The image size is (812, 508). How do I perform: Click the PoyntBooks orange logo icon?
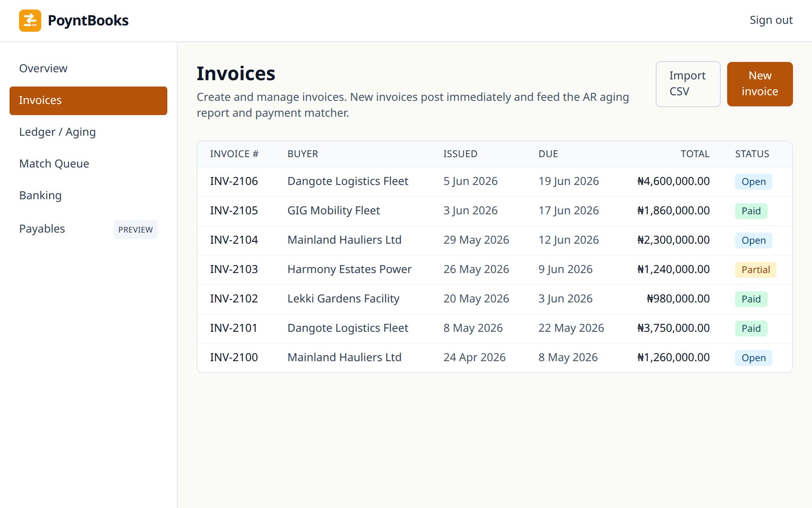coord(30,21)
